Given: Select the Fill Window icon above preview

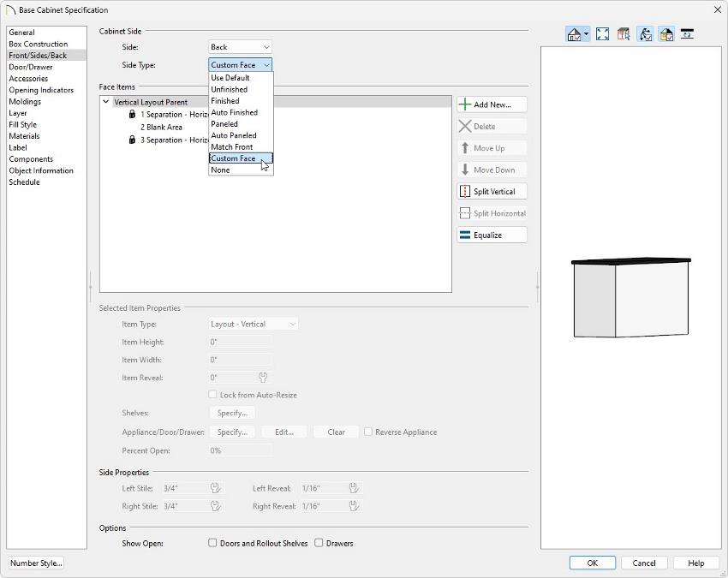Looking at the screenshot, I should click(x=602, y=34).
